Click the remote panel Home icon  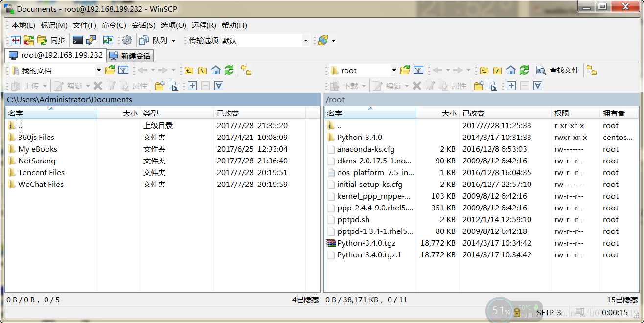click(511, 70)
